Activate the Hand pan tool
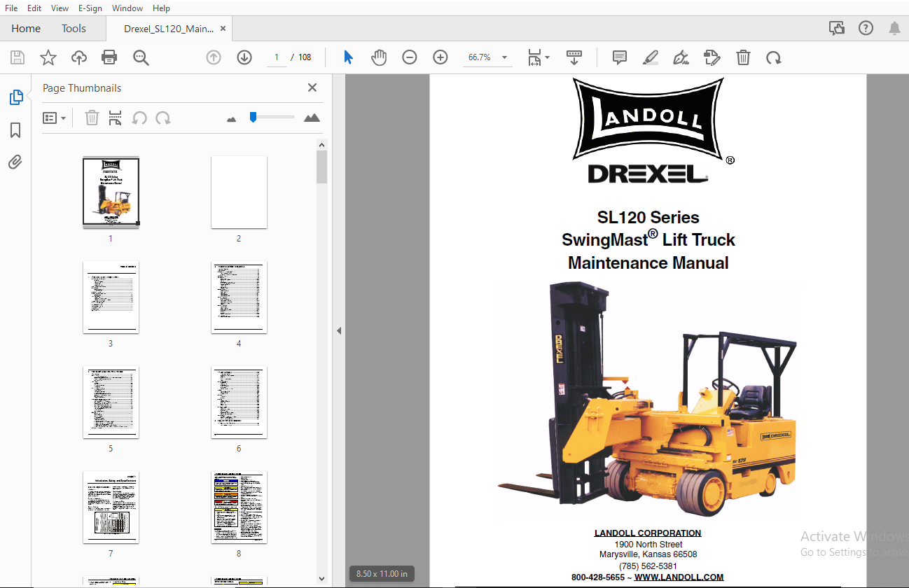This screenshot has height=588, width=909. (379, 57)
